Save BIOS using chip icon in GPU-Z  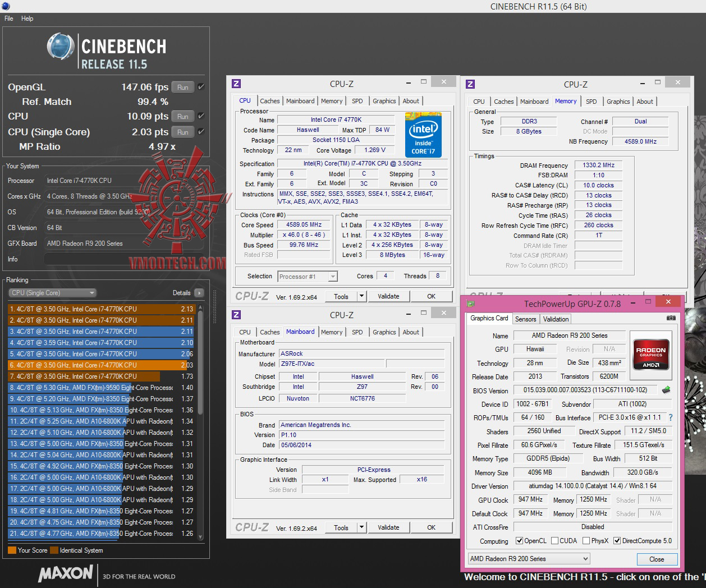click(666, 390)
